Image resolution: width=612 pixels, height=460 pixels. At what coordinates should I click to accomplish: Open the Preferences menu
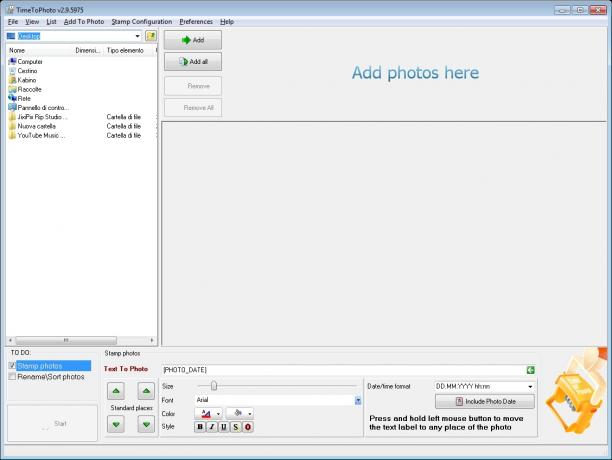pos(196,21)
